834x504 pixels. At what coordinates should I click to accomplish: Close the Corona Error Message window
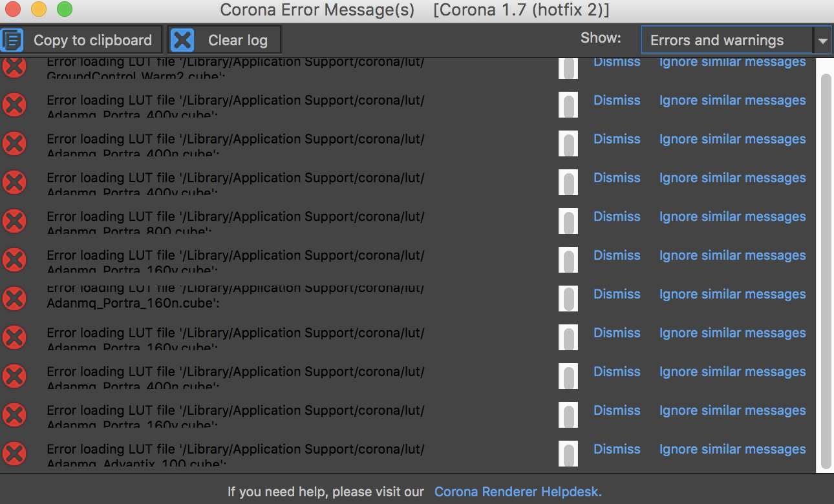pos(13,10)
